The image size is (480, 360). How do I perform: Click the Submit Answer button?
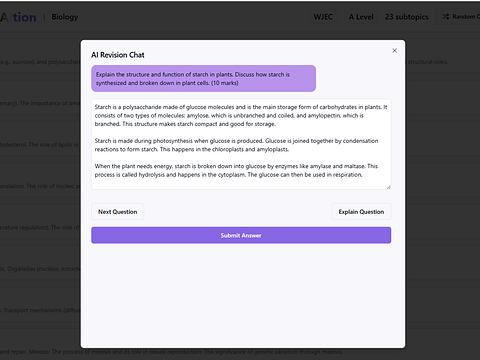[241, 235]
